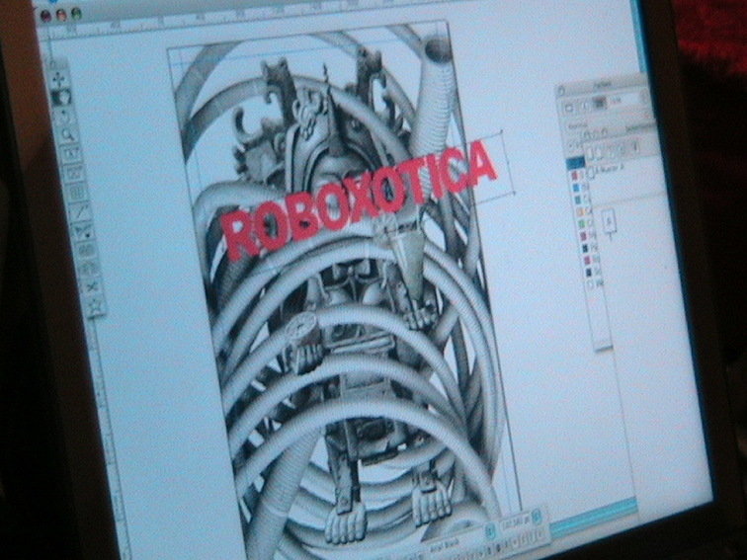Choose the Rotation tool in the tool palette
747x560 pixels.
pyautogui.click(x=65, y=116)
